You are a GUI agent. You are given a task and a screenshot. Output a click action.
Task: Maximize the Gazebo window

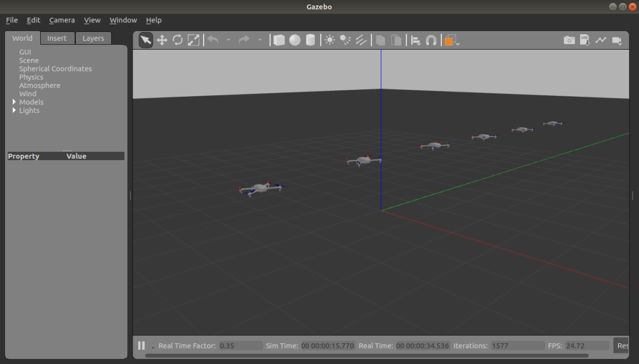click(x=622, y=6)
